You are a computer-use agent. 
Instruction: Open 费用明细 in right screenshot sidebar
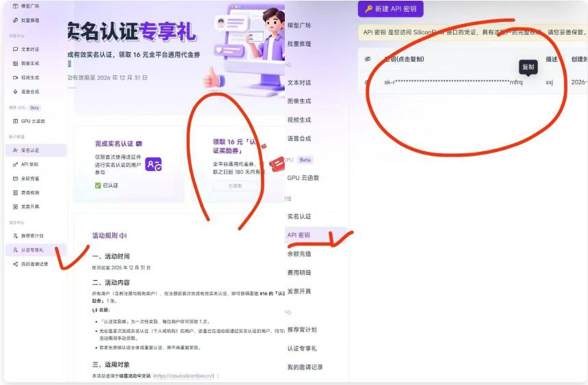point(299,273)
